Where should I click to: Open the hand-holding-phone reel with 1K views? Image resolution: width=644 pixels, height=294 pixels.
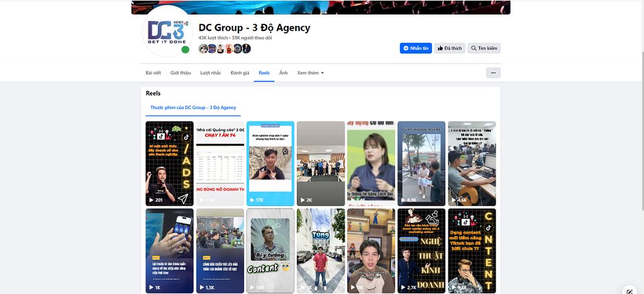(170, 251)
